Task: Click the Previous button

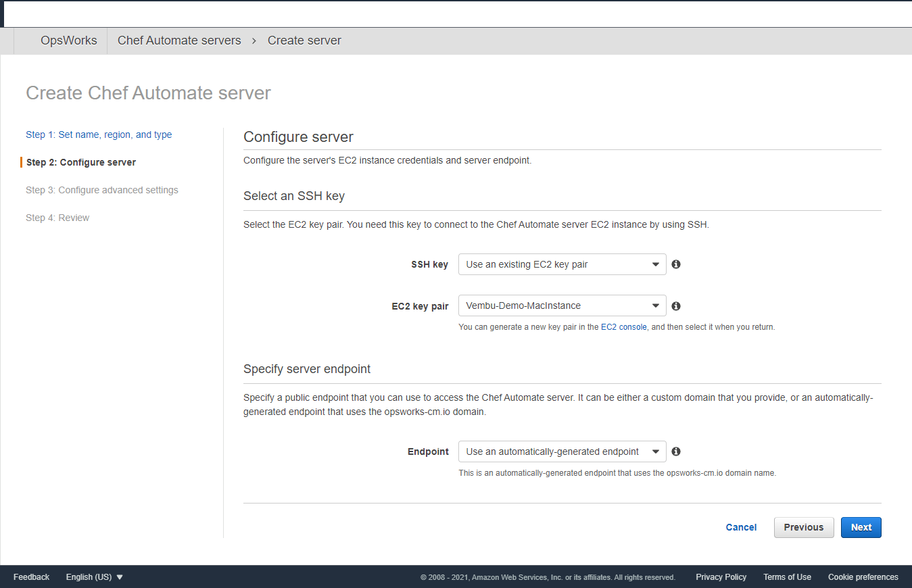Action: (x=804, y=527)
